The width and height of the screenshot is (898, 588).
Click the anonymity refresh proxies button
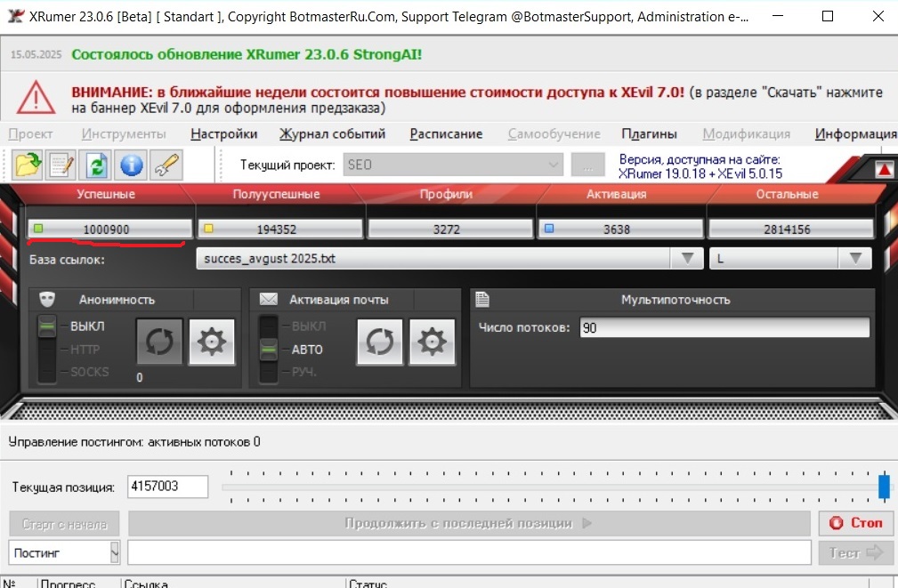[159, 342]
